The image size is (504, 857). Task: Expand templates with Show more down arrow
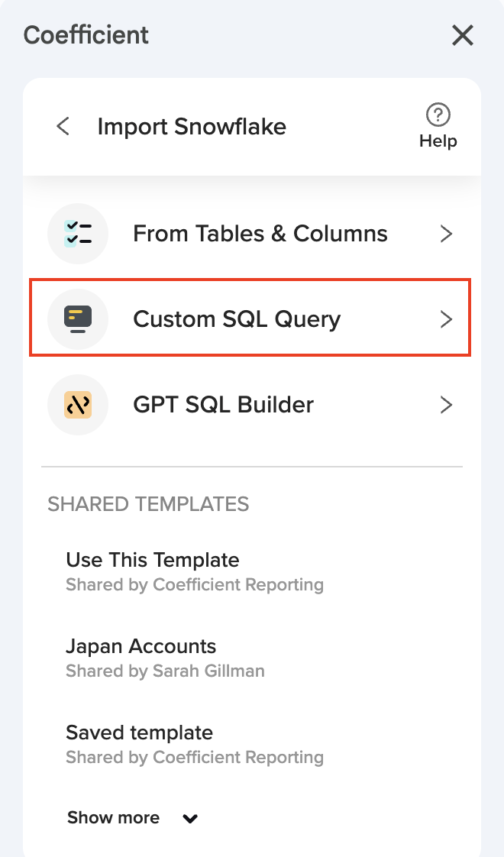[x=190, y=819]
